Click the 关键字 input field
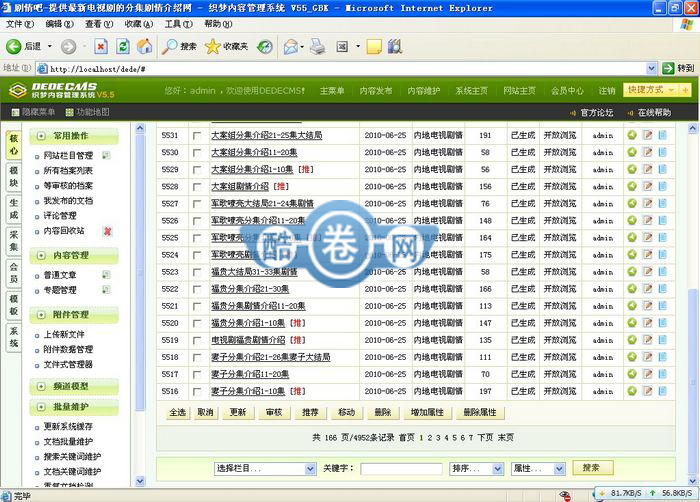 [401, 469]
